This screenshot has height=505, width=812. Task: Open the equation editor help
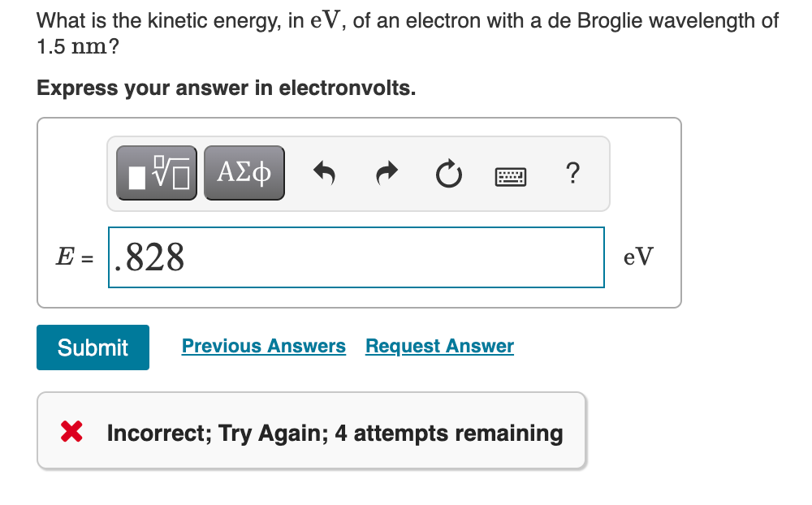[572, 174]
